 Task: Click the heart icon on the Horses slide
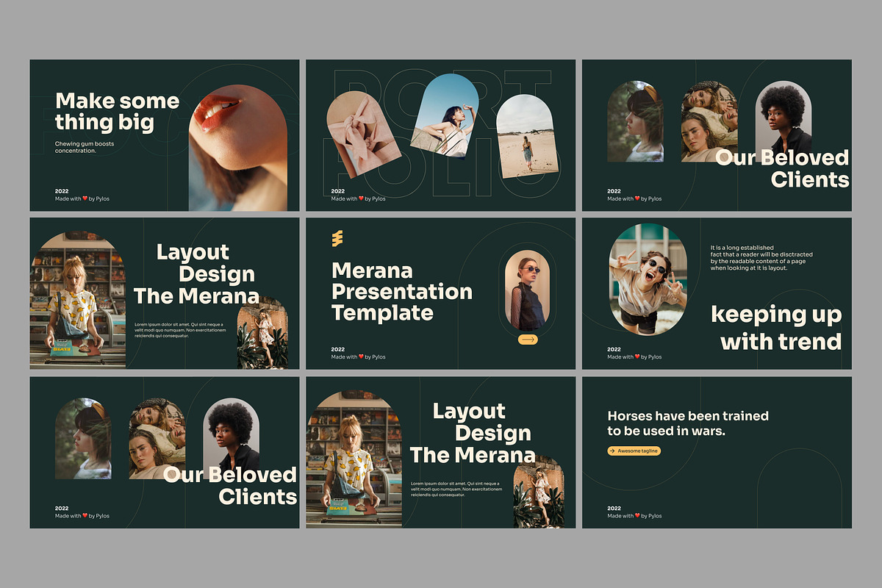coord(637,516)
